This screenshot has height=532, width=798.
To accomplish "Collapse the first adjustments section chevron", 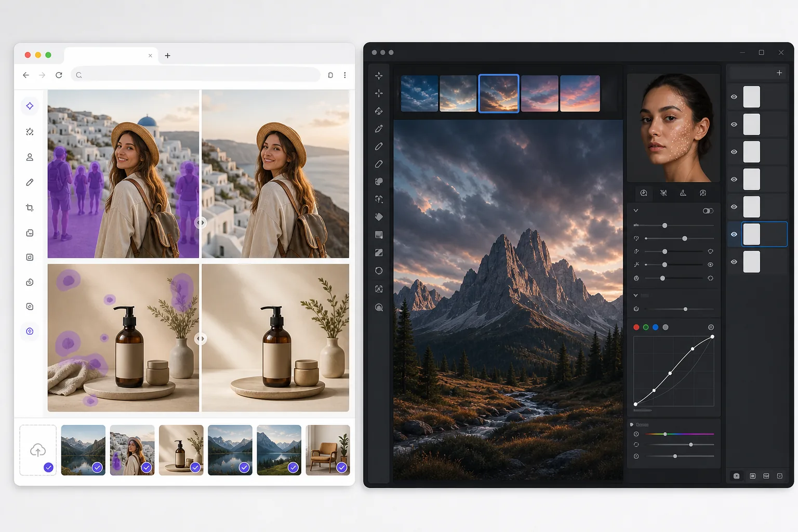I will pyautogui.click(x=635, y=211).
